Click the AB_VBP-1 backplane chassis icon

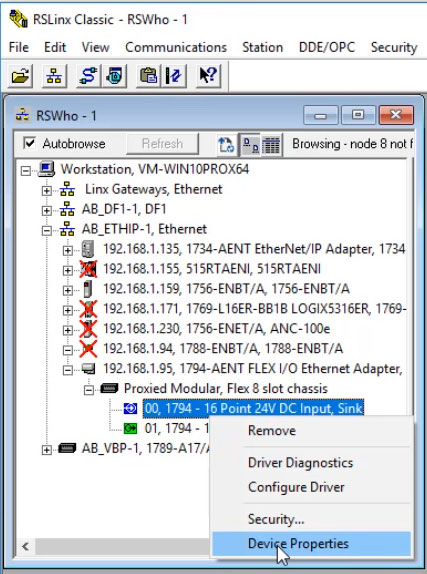[67, 448]
